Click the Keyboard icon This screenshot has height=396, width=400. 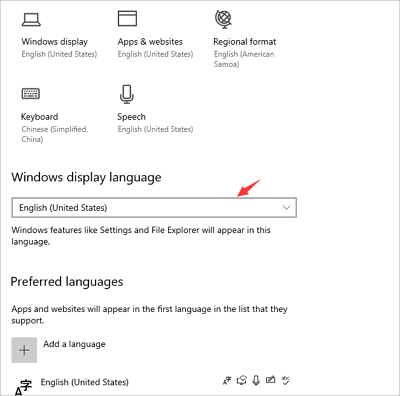pyautogui.click(x=31, y=94)
